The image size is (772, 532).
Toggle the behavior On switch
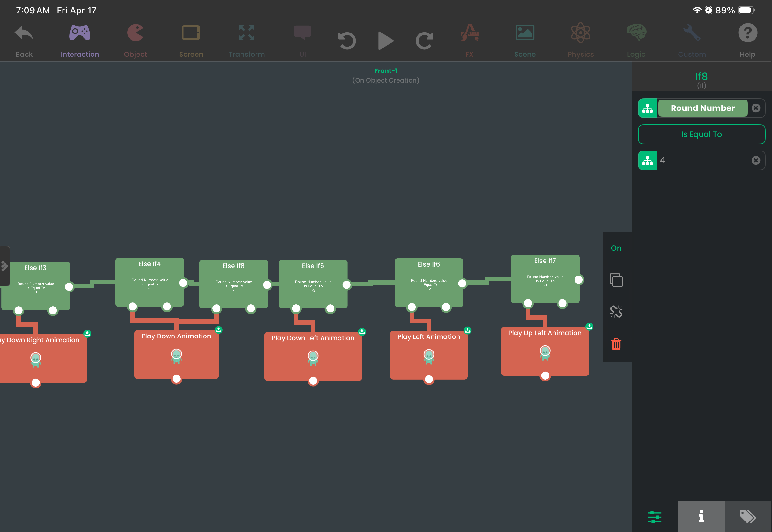(x=616, y=248)
